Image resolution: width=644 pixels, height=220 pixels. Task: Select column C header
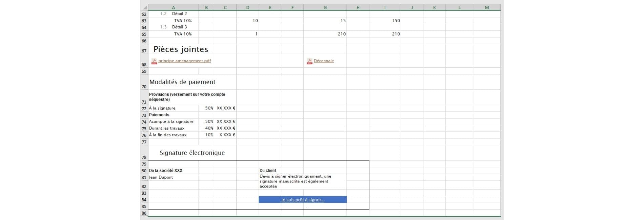point(225,7)
